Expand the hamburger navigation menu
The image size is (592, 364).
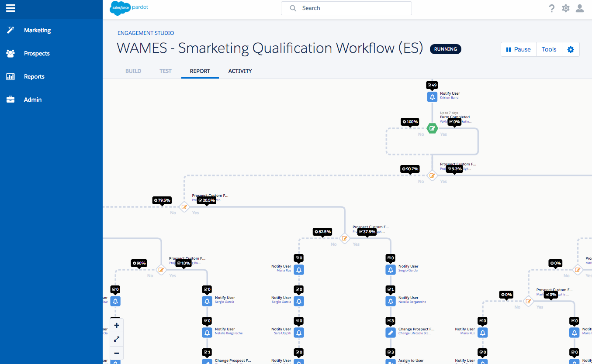tap(10, 7)
